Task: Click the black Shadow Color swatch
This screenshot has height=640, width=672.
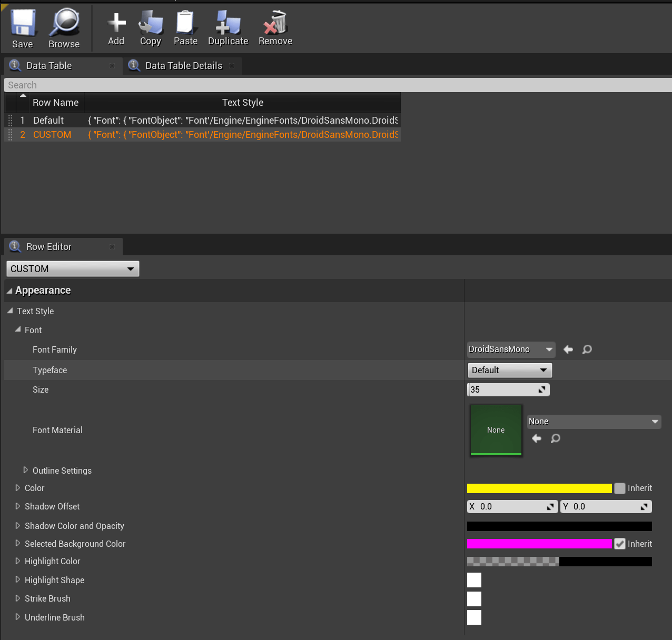Action: pyautogui.click(x=559, y=526)
